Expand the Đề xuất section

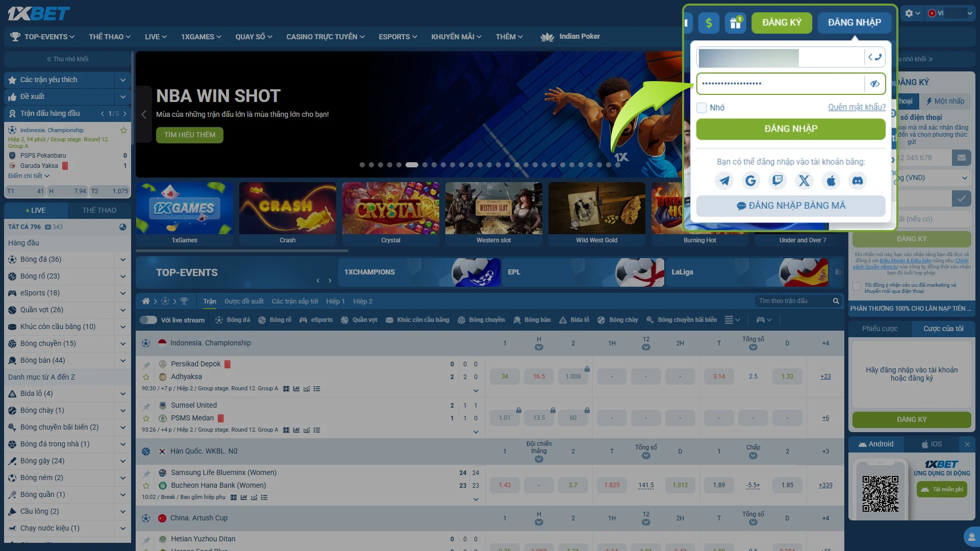[x=122, y=97]
